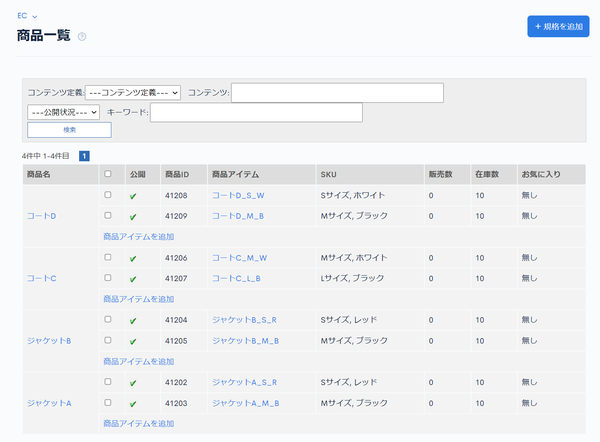Click 商品アイテムを追加 under コートC
600x442 pixels.
coord(139,299)
